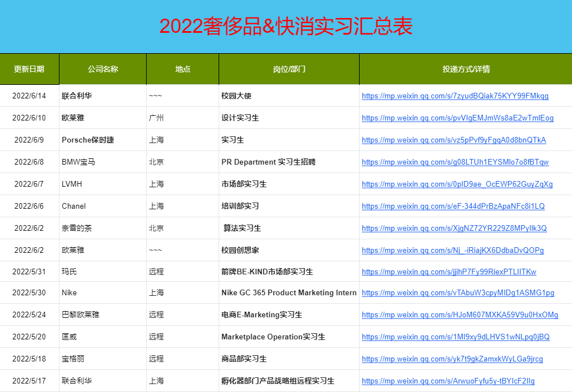Select the position cell 商品部实习生
572x392 pixels.
[x=289, y=359]
